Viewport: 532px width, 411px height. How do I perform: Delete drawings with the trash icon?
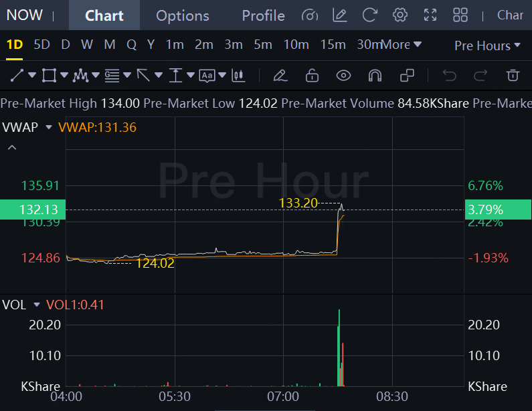(513, 76)
